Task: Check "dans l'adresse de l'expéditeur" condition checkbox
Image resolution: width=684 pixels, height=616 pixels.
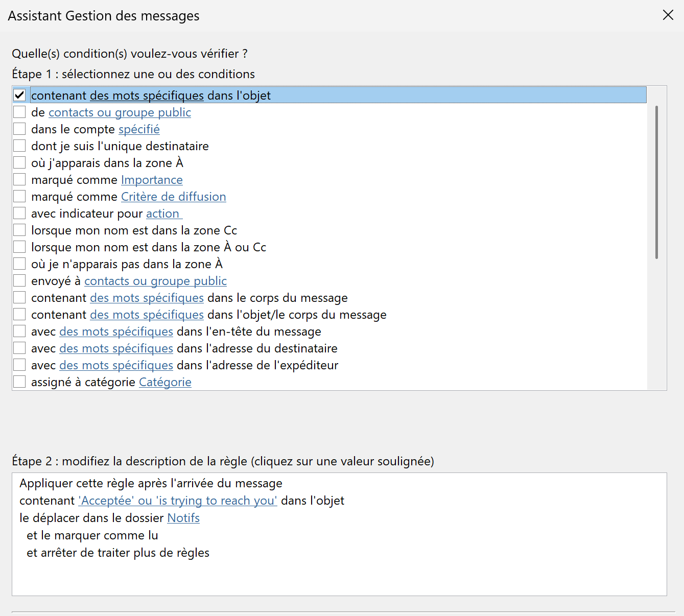Action: (x=19, y=365)
